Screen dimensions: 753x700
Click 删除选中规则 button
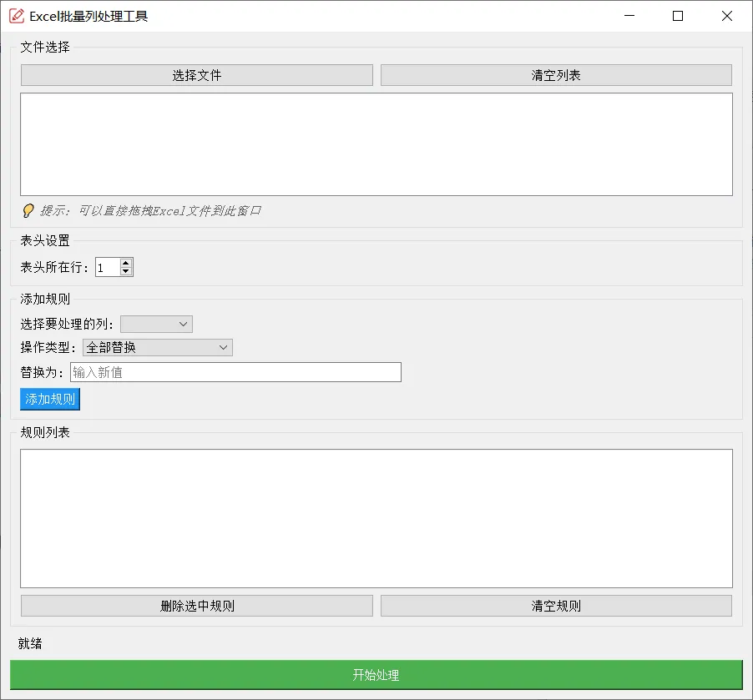[197, 606]
